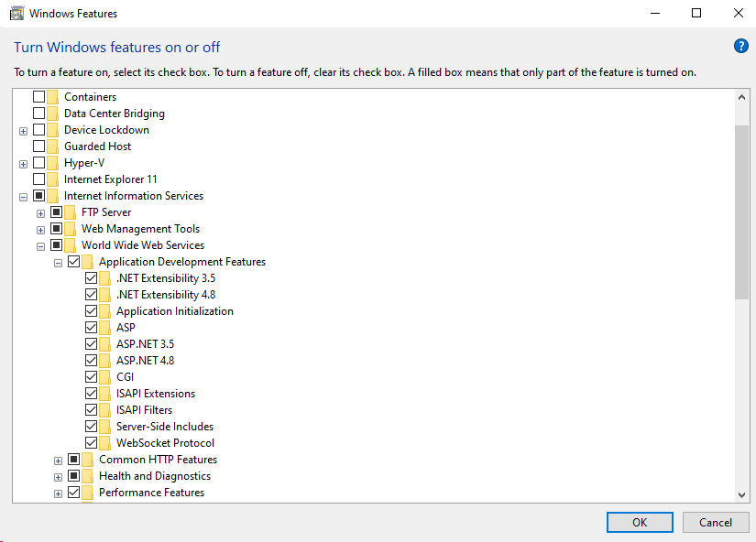Viewport: 756px width, 542px height.
Task: Expand the Hyper-V tree node
Action: coord(23,164)
